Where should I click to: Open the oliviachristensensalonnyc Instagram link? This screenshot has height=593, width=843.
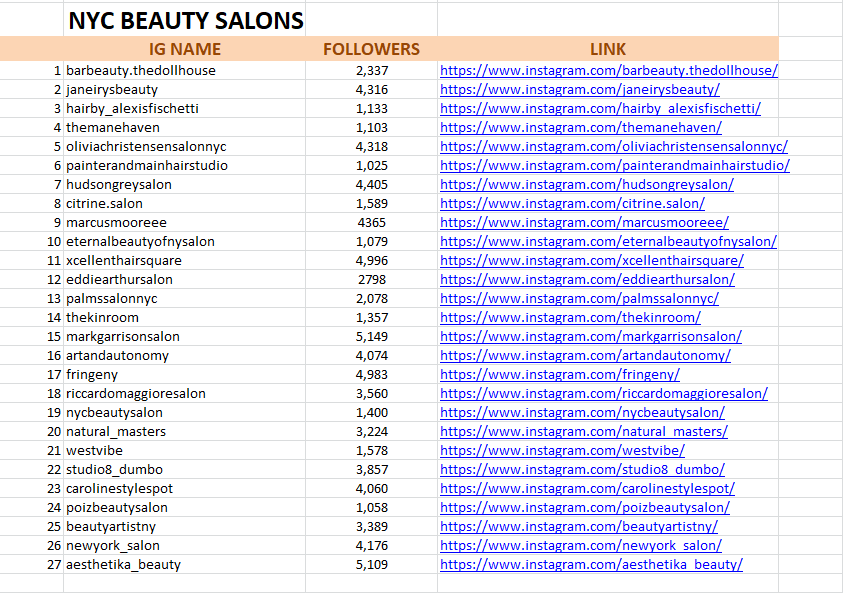(613, 146)
